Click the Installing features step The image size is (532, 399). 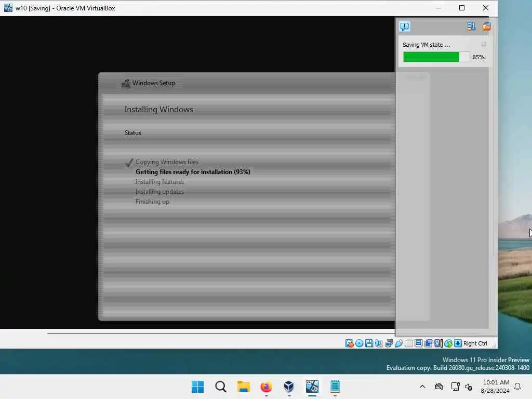[x=159, y=182]
